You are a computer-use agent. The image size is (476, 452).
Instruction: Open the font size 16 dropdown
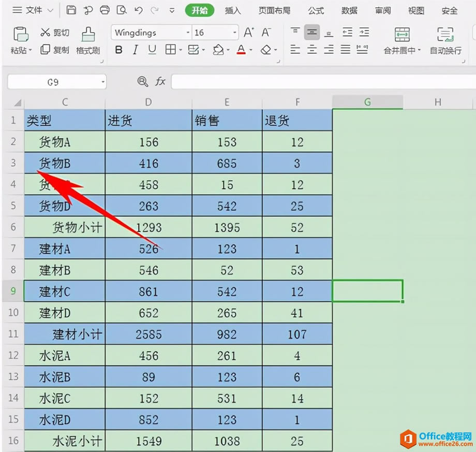point(235,33)
